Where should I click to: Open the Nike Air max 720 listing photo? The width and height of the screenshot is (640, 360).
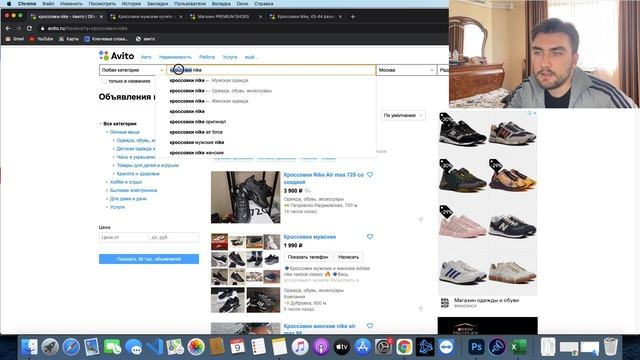[x=246, y=197]
